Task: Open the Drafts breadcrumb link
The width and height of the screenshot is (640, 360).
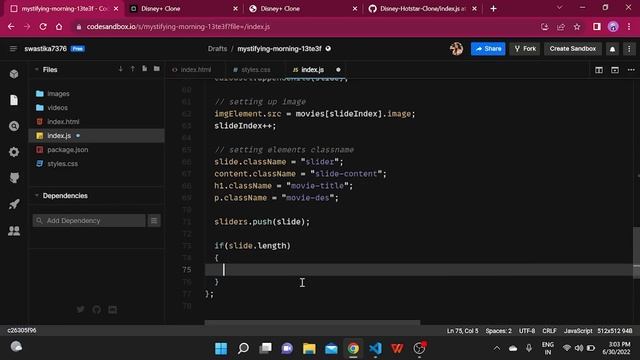Action: (217, 49)
